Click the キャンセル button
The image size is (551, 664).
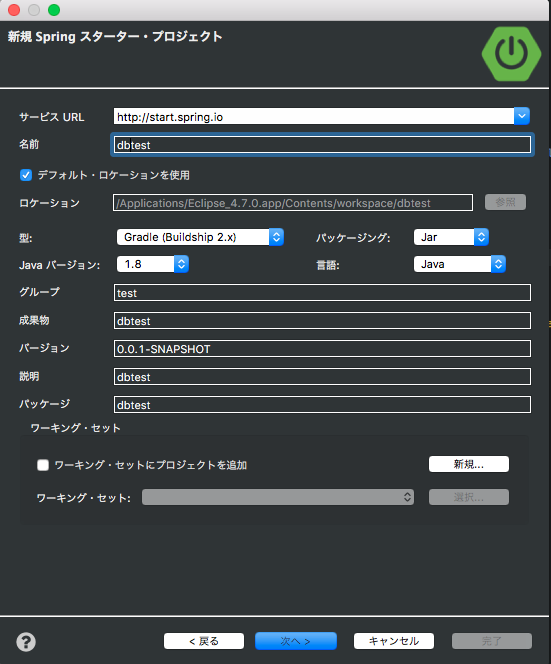(x=394, y=641)
